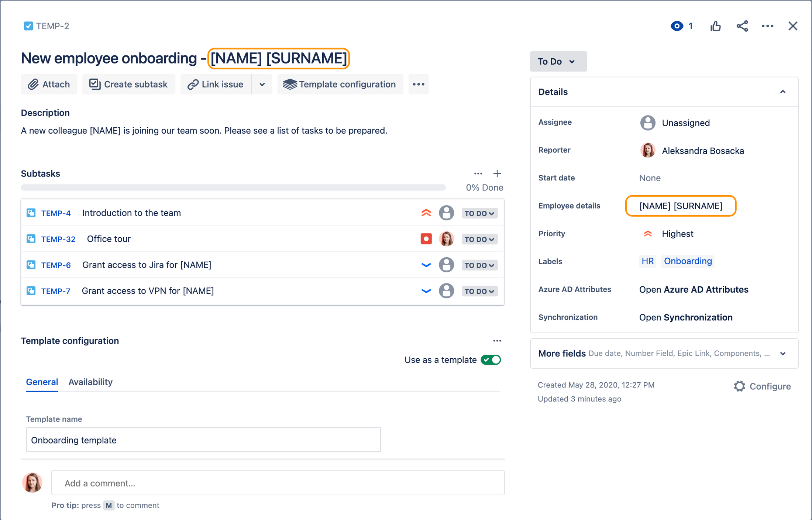Click assignee avatar on Grant access to VPN
This screenshot has width=812, height=520.
tap(446, 291)
